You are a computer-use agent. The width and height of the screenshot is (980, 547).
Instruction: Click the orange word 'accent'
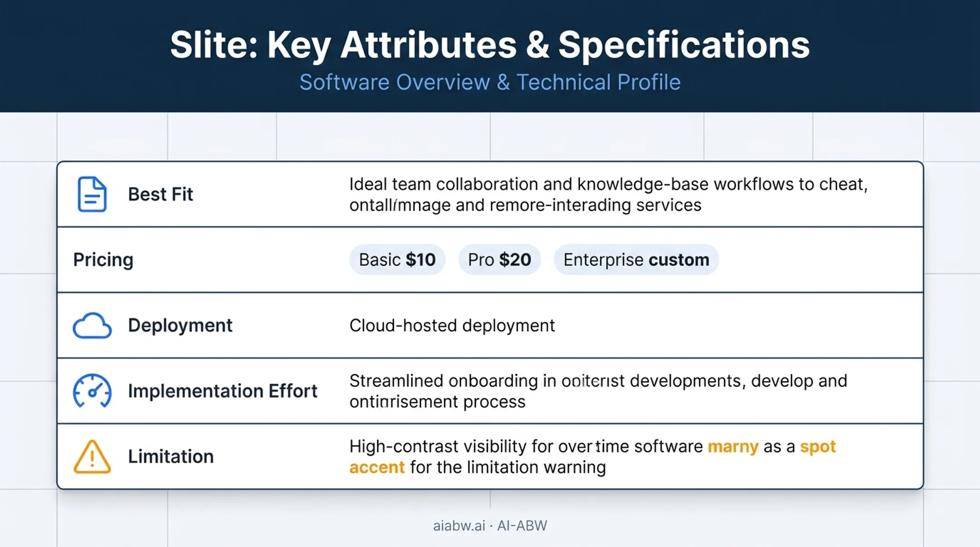tap(377, 468)
